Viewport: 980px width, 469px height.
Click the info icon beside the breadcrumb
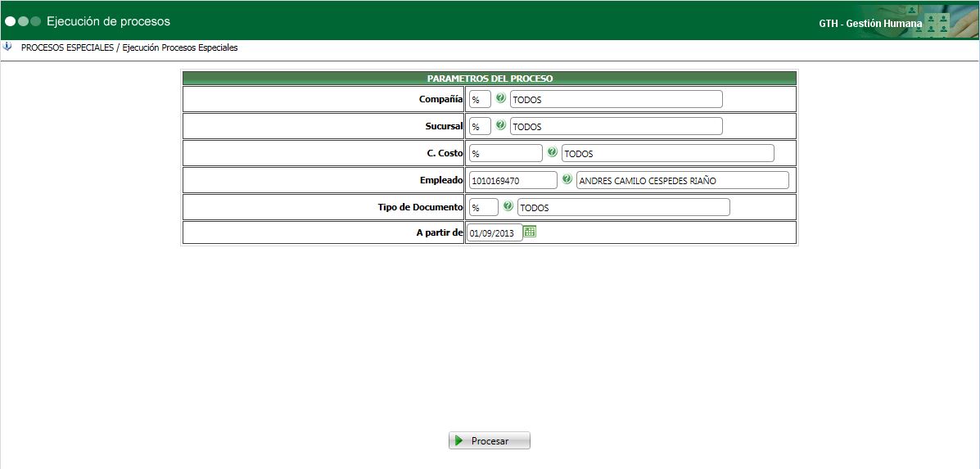[7, 47]
